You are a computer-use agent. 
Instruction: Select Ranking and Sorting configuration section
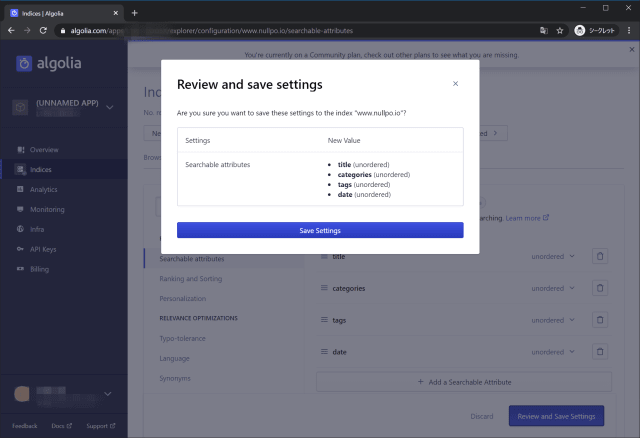click(x=191, y=279)
